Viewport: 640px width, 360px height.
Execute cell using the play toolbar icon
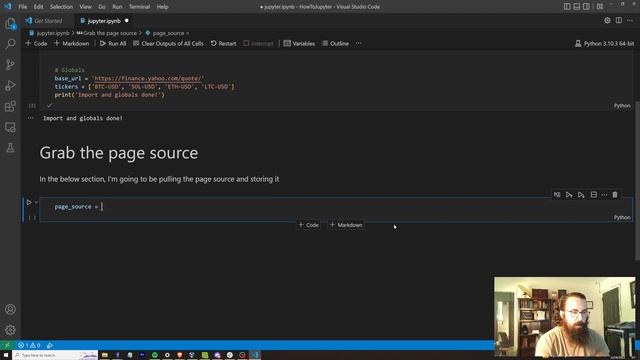[569, 195]
